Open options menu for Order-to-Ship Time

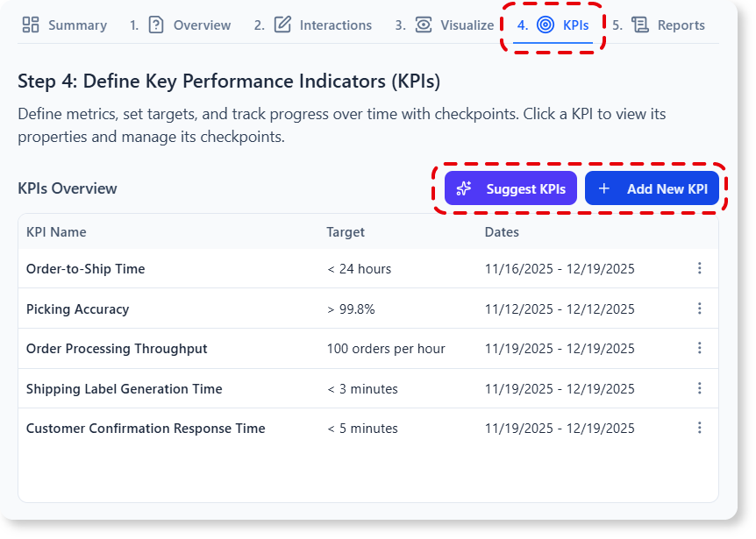pos(699,268)
